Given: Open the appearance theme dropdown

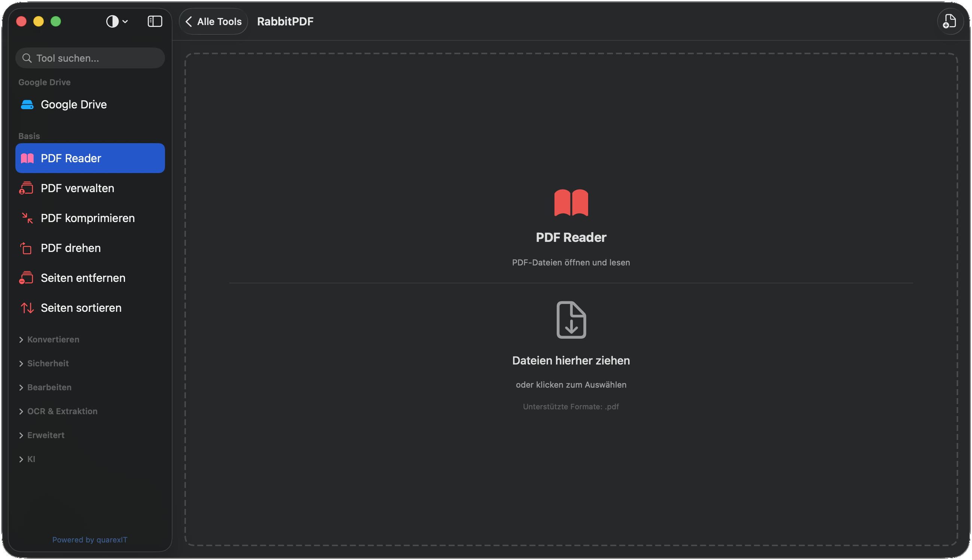Looking at the screenshot, I should point(117,22).
